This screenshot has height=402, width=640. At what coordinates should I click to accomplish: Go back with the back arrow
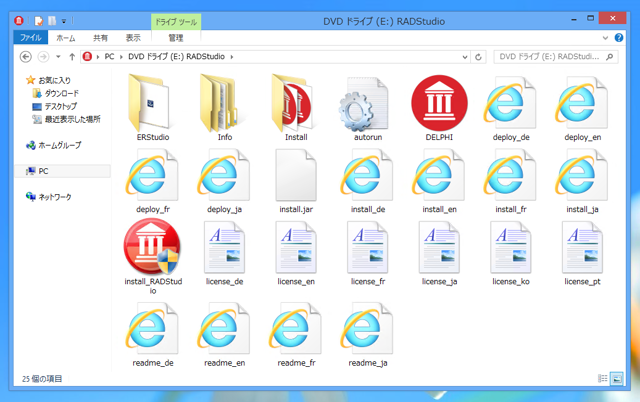tap(26, 57)
